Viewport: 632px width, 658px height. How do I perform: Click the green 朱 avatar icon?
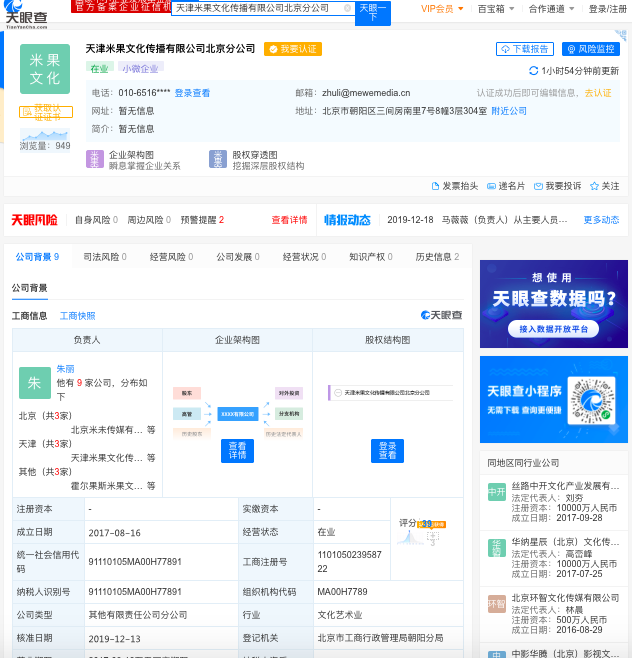(x=35, y=383)
